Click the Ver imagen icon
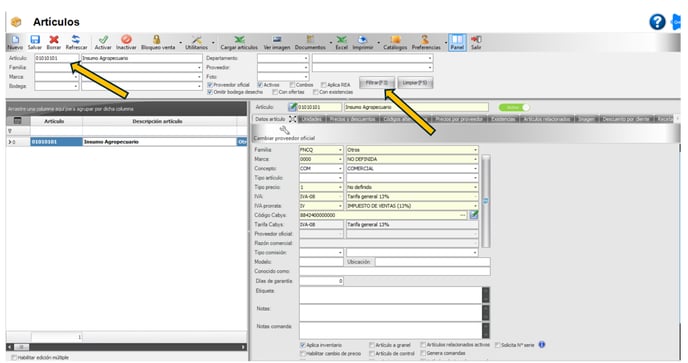The height and width of the screenshot is (363, 688). click(x=276, y=40)
